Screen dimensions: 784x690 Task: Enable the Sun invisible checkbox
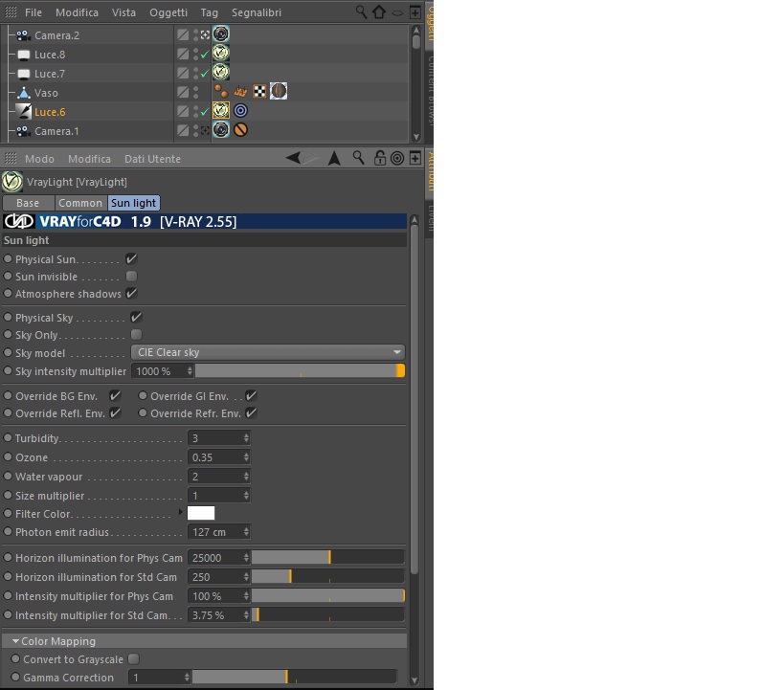click(131, 276)
